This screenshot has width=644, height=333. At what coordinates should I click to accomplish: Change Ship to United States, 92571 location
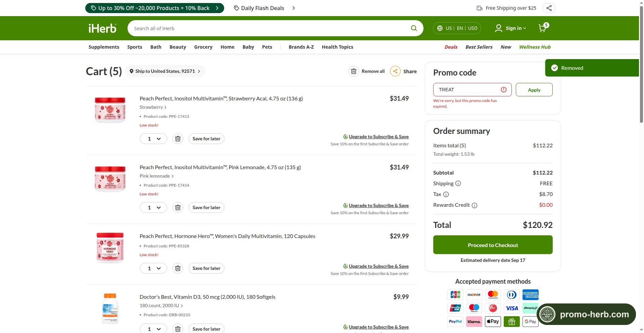pos(165,71)
